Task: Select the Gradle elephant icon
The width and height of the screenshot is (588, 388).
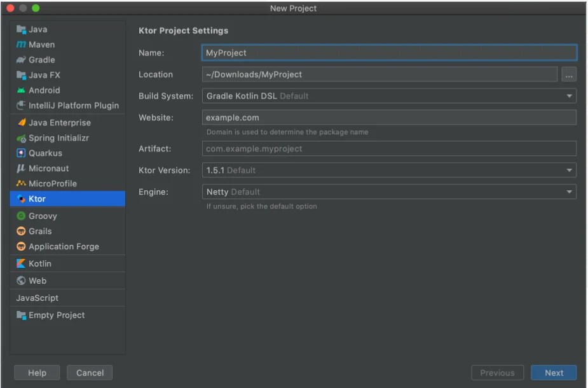Action: coord(21,60)
